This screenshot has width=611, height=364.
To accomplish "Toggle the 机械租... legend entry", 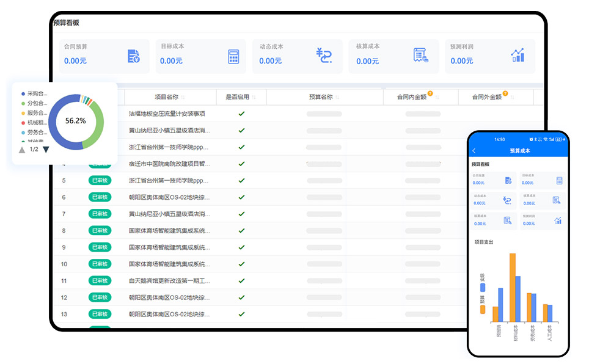I will (34, 123).
